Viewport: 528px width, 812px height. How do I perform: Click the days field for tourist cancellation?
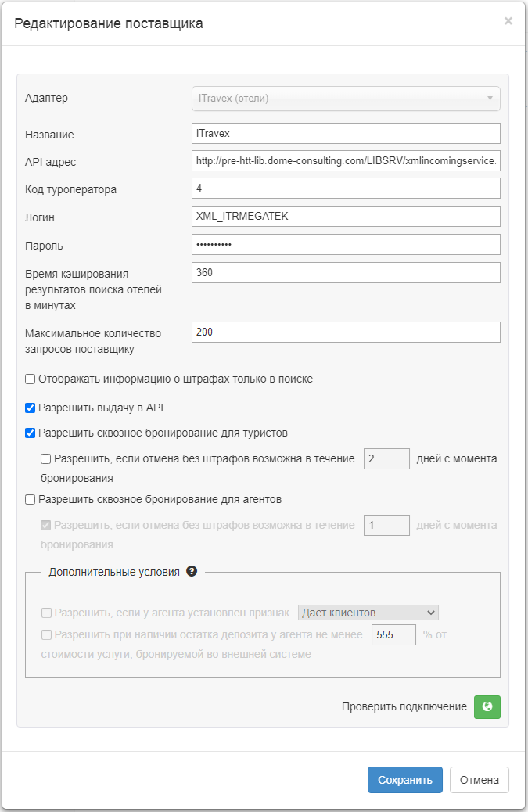(x=387, y=458)
